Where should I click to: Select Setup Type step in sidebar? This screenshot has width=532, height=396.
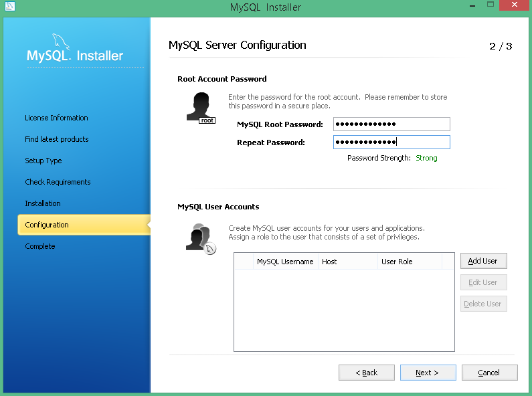(43, 161)
